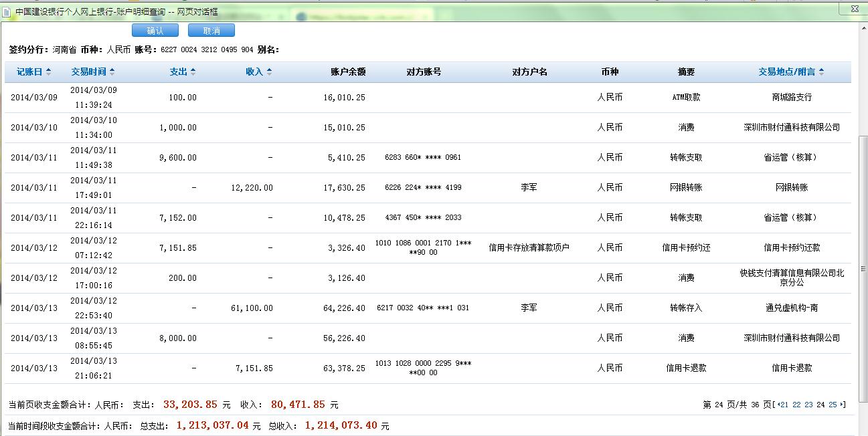
Task: Toggle sort icon next to 支出
Action: [x=193, y=72]
